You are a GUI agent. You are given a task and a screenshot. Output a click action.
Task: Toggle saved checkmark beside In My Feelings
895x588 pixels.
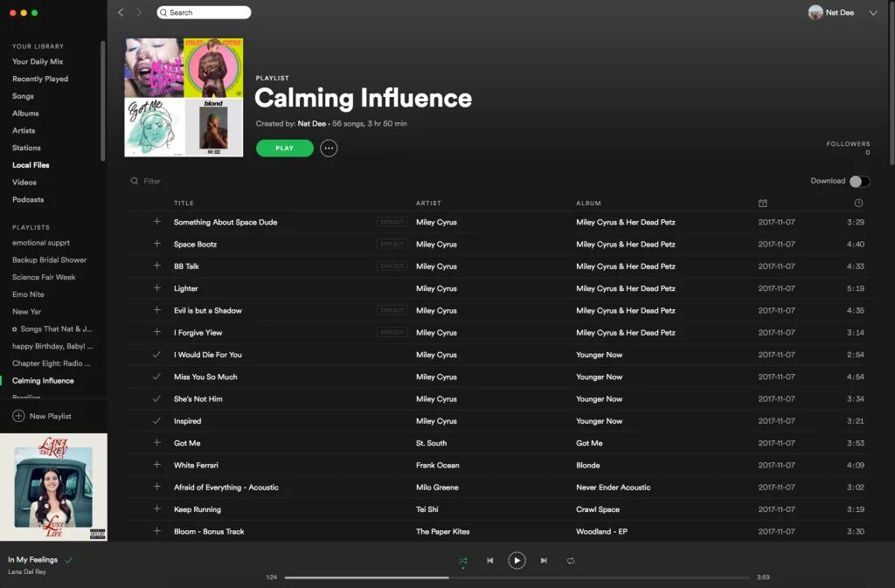coord(69,560)
